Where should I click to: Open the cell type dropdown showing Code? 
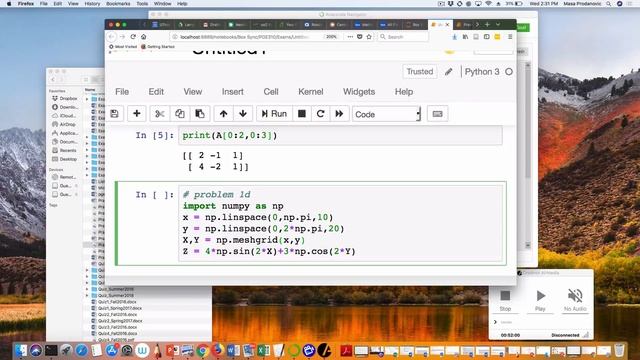tap(386, 114)
